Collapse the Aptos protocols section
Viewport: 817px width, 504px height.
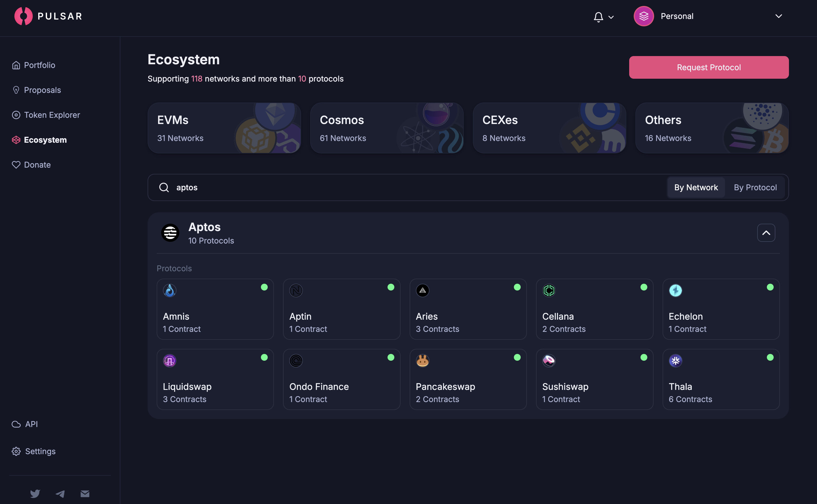(x=766, y=233)
